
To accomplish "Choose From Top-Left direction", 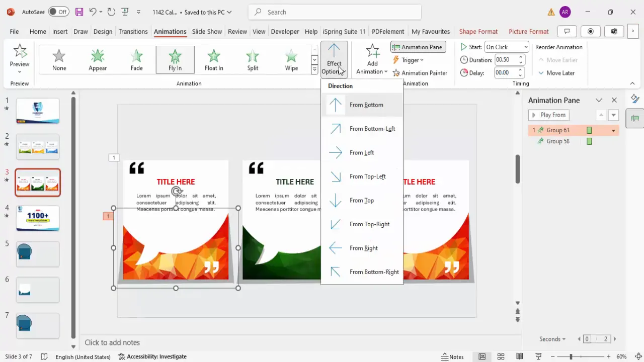I will point(362,176).
